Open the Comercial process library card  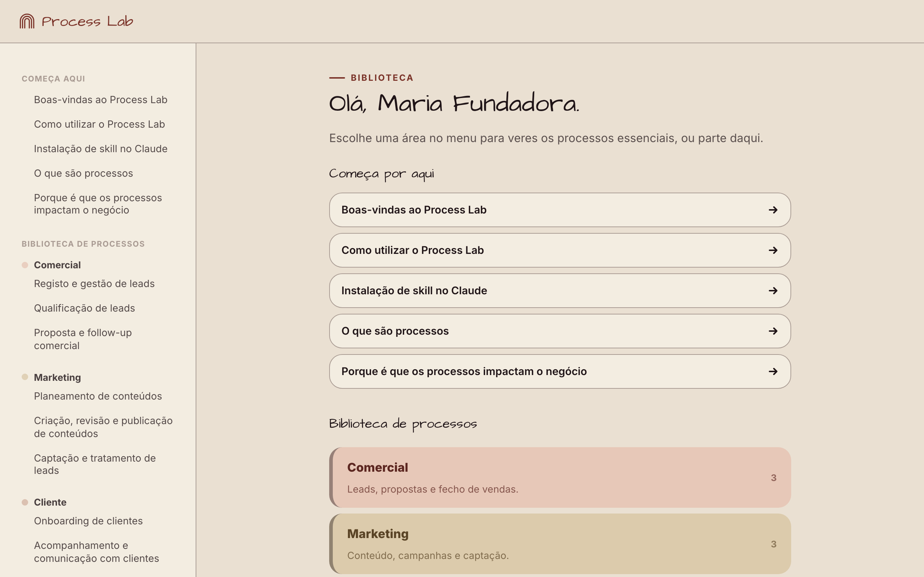point(560,477)
